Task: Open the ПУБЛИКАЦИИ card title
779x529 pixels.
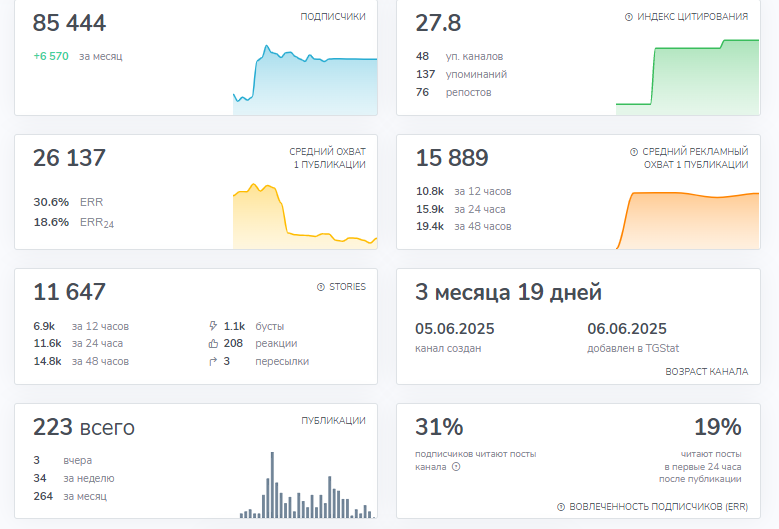Action: coord(333,420)
